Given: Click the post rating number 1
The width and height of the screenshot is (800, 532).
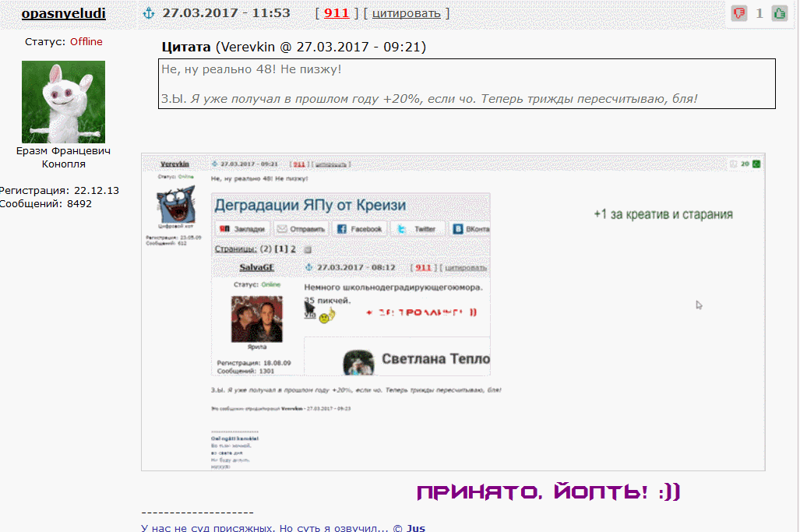Looking at the screenshot, I should pyautogui.click(x=759, y=13).
